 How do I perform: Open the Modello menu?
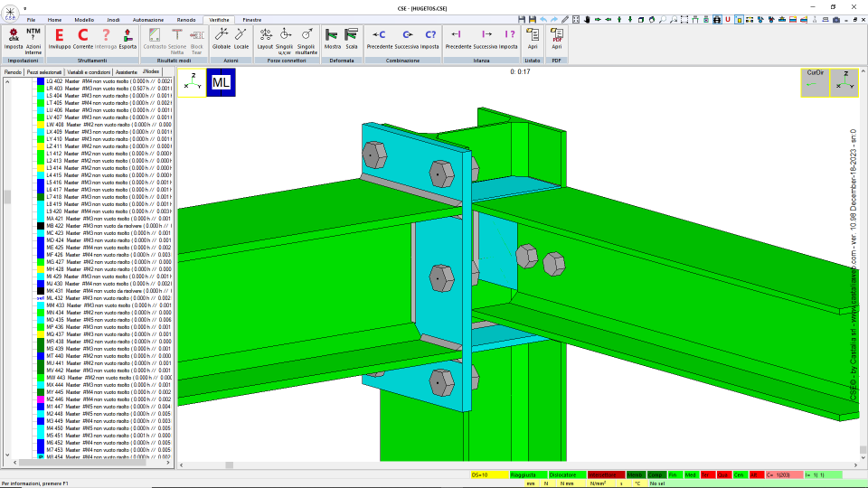pos(84,20)
